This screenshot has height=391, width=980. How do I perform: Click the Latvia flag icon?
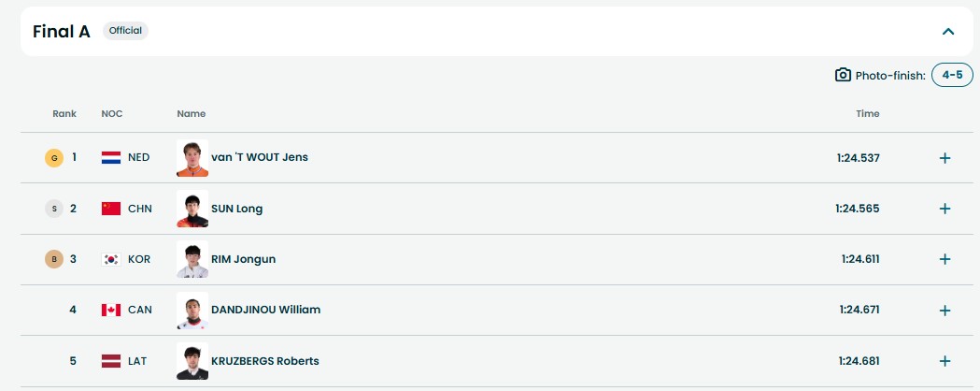pos(111,361)
